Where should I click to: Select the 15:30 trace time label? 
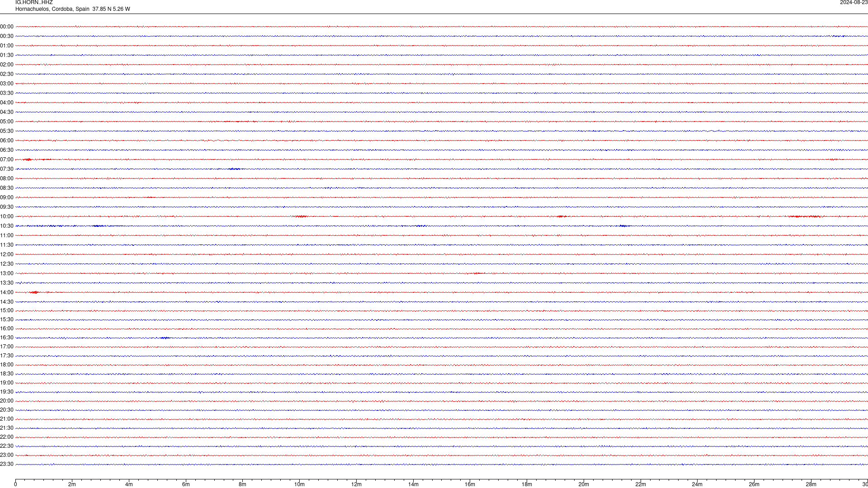[7, 319]
